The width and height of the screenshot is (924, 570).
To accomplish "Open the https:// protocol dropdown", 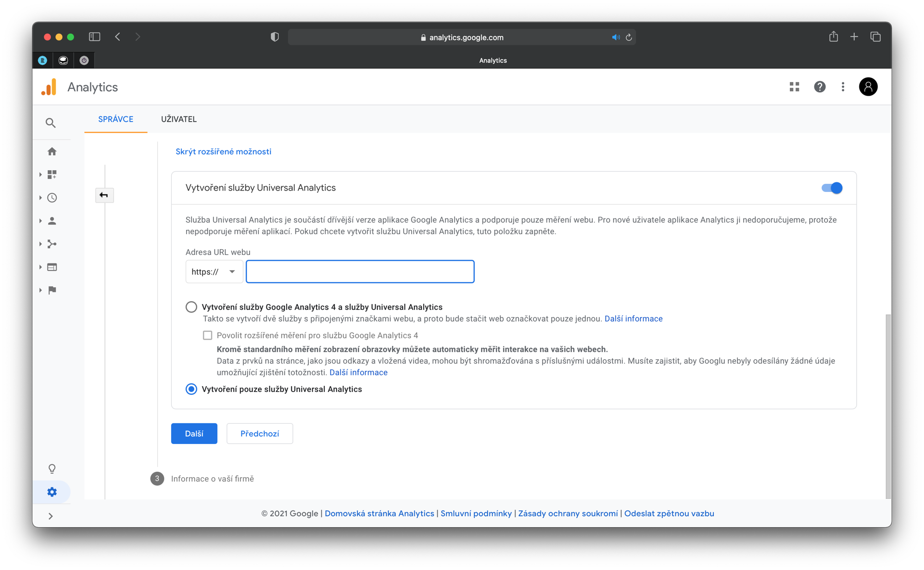I will pos(214,272).
